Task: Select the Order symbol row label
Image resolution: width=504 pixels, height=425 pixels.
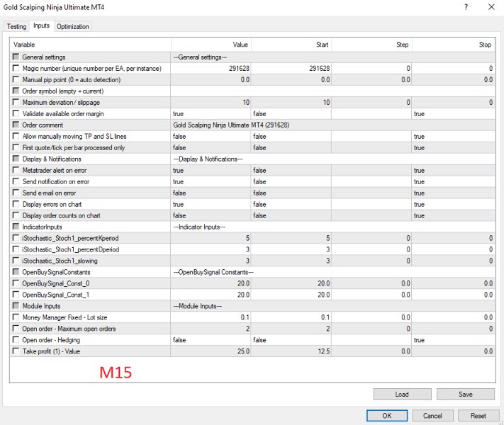Action: (63, 91)
